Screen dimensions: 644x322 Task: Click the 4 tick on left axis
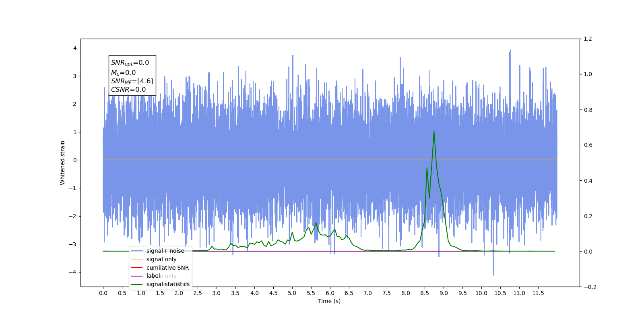75,48
